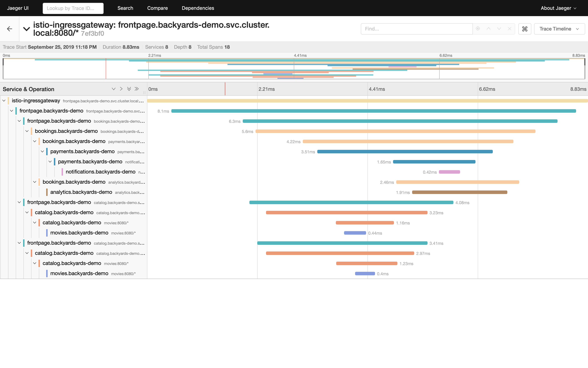Click the 2.21ms timeline header tick
588x368 pixels.
pyautogui.click(x=267, y=89)
